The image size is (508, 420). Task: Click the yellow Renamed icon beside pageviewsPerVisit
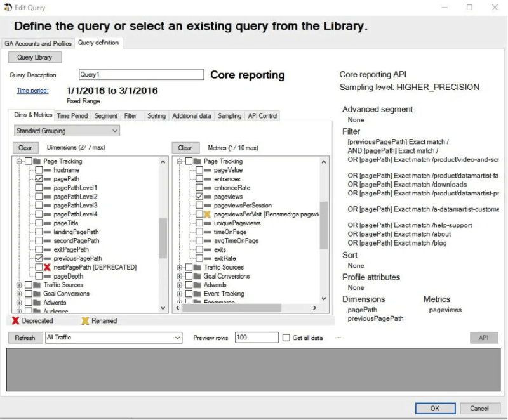206,213
